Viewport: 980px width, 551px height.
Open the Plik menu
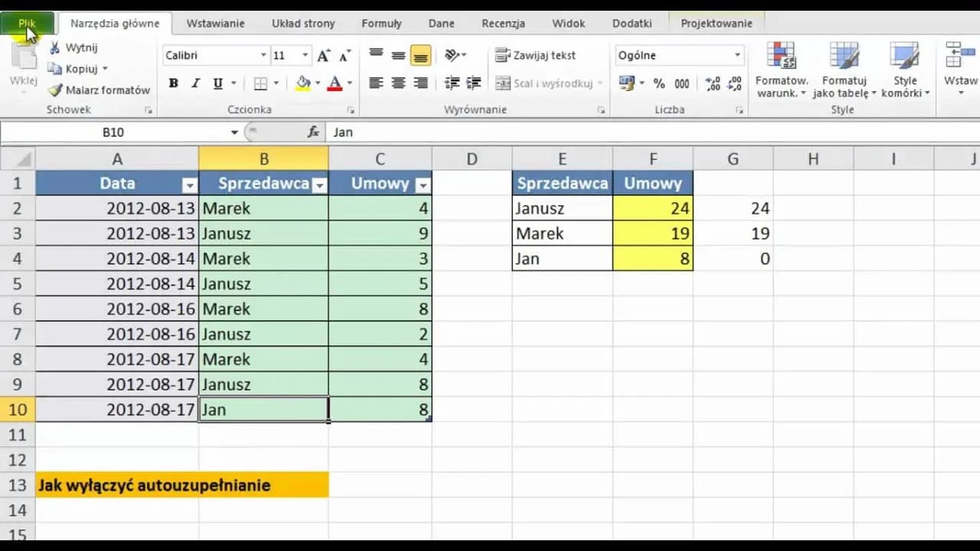(x=27, y=23)
